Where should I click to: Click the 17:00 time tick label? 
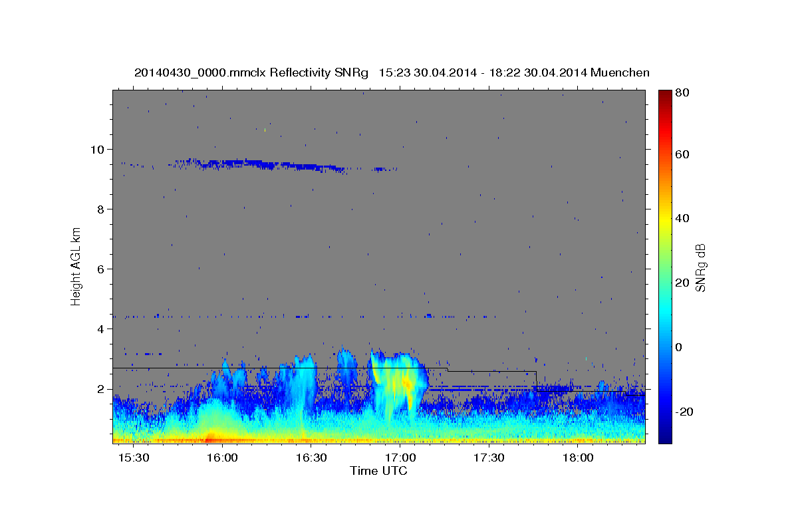coord(400,458)
